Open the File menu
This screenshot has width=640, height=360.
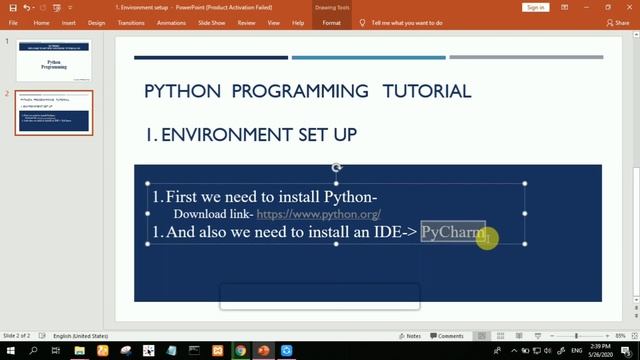pos(13,23)
